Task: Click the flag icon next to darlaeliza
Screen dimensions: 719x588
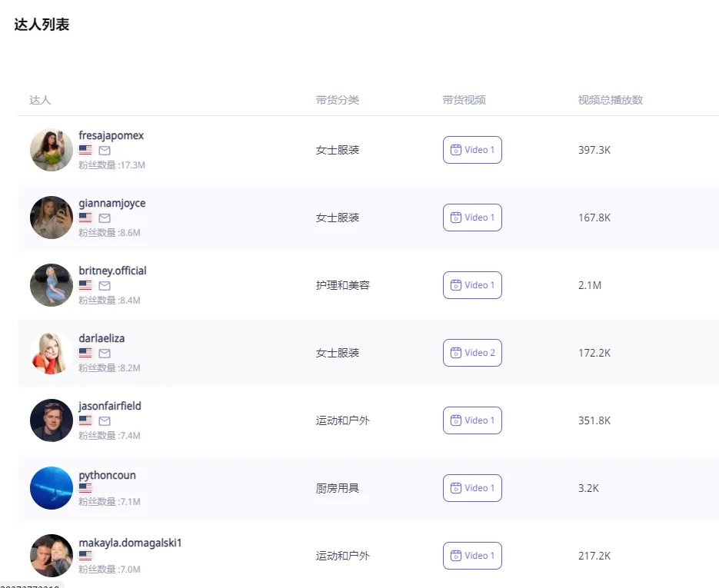Action: point(85,354)
